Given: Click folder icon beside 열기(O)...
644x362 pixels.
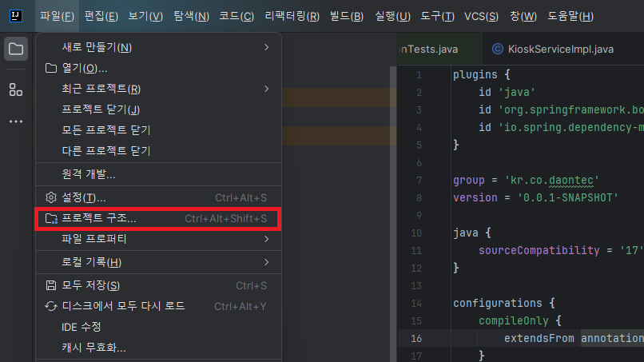Looking at the screenshot, I should pyautogui.click(x=51, y=68).
